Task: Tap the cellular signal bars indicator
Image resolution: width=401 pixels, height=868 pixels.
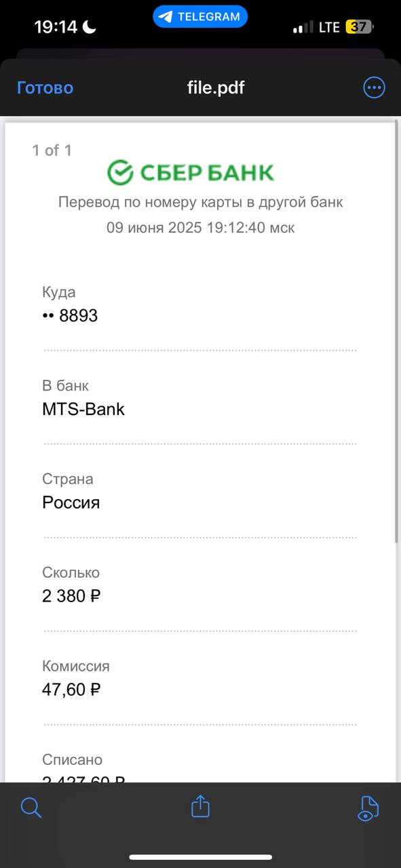Action: coord(303,28)
